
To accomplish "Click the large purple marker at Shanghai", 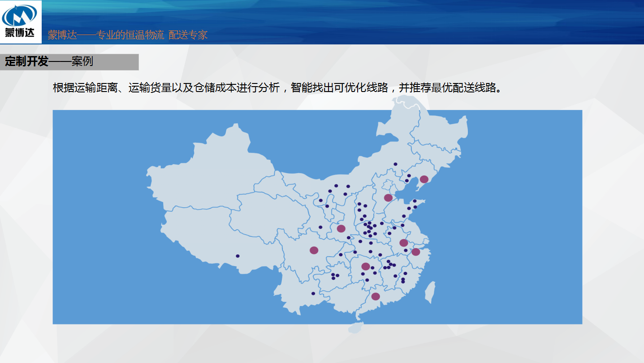I will tap(416, 252).
